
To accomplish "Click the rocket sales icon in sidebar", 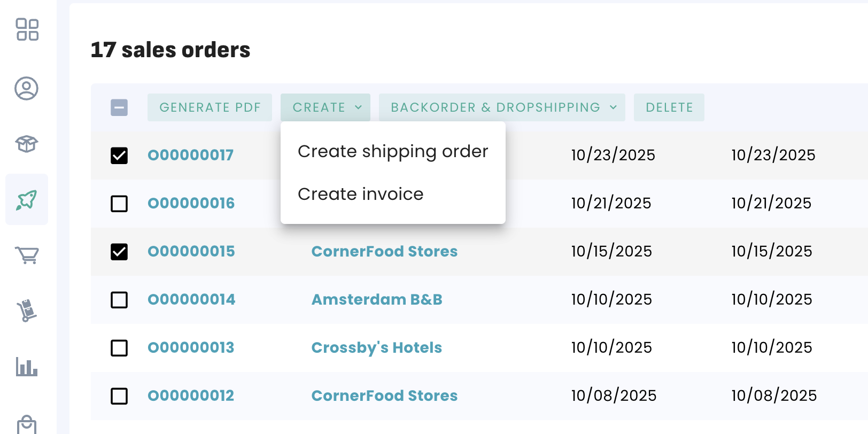I will (x=26, y=200).
